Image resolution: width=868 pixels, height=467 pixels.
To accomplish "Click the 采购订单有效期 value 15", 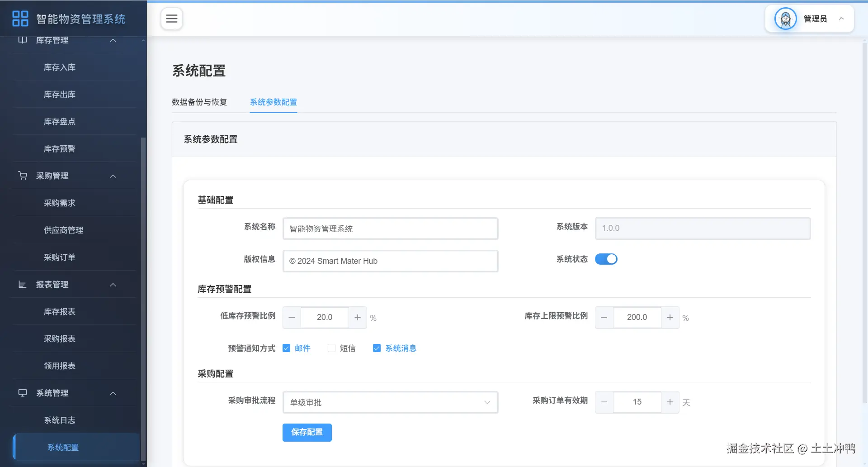I will click(x=637, y=402).
